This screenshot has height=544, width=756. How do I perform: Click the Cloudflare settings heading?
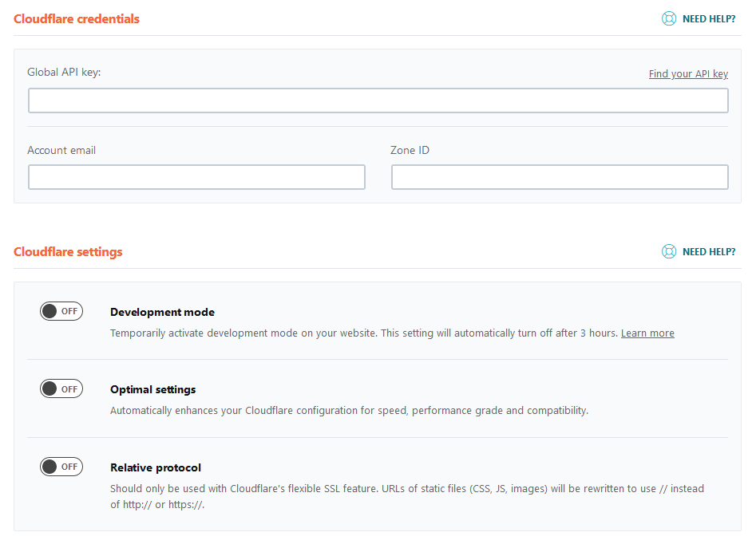[68, 251]
